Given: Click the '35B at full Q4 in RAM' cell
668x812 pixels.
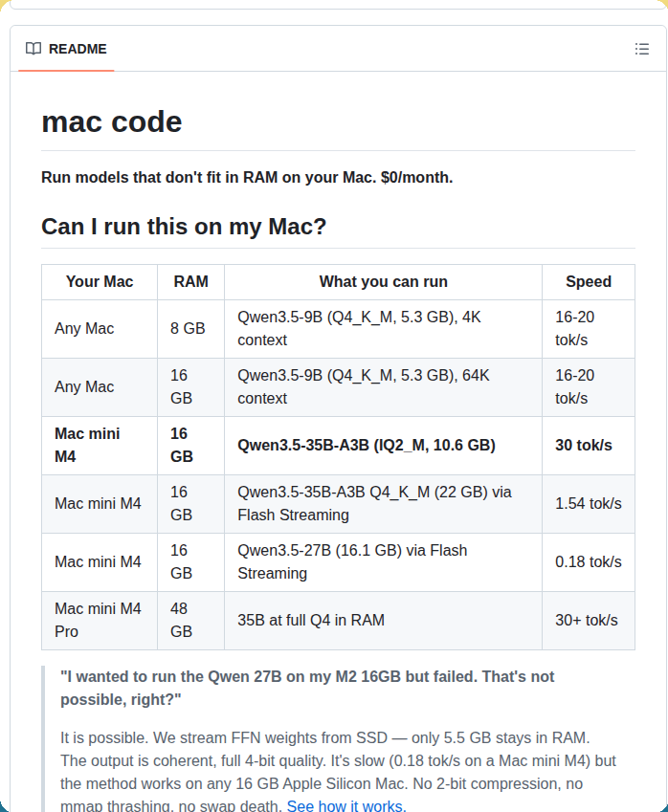Looking at the screenshot, I should (x=383, y=621).
